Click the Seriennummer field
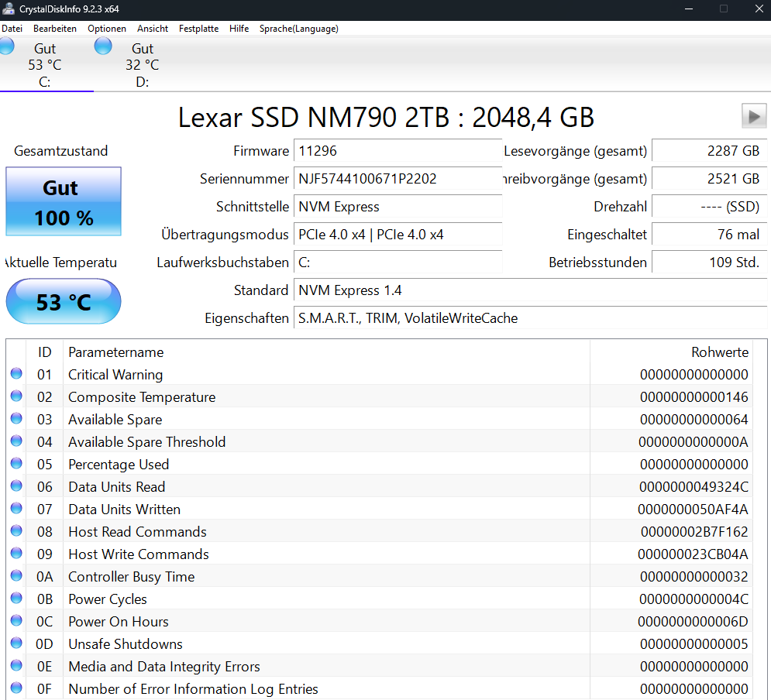 tap(398, 179)
